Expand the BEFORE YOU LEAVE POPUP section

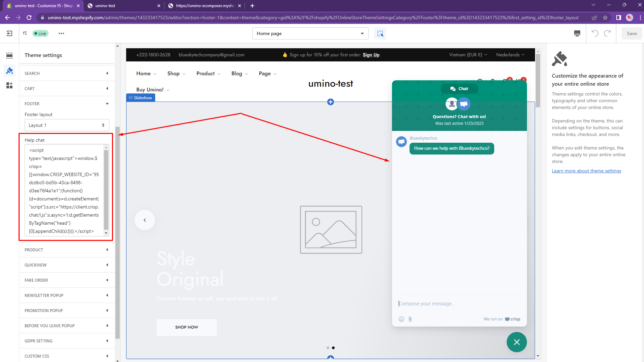click(x=67, y=326)
